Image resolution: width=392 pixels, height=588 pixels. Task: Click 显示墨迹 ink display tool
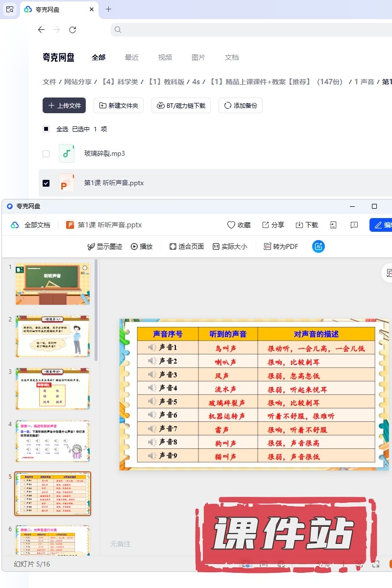[104, 246]
